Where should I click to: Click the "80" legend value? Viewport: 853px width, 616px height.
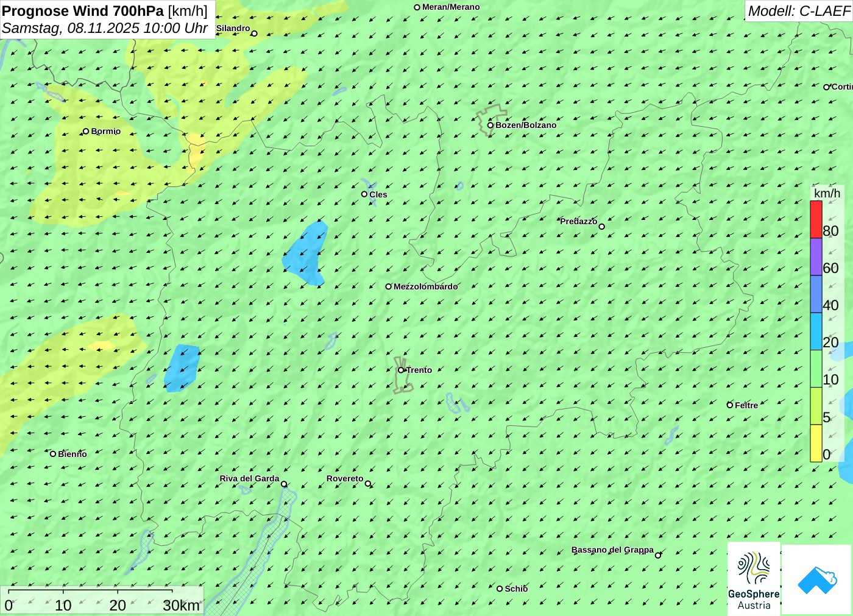830,231
